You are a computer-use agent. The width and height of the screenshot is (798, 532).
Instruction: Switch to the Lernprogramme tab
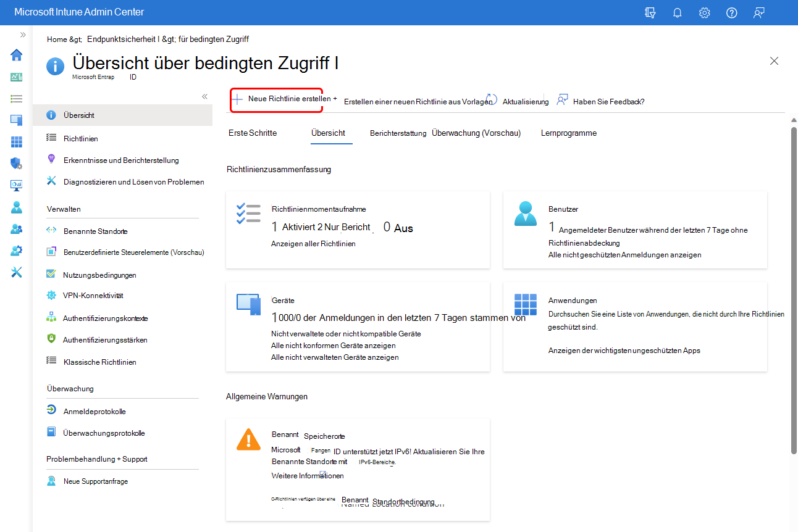pyautogui.click(x=569, y=133)
